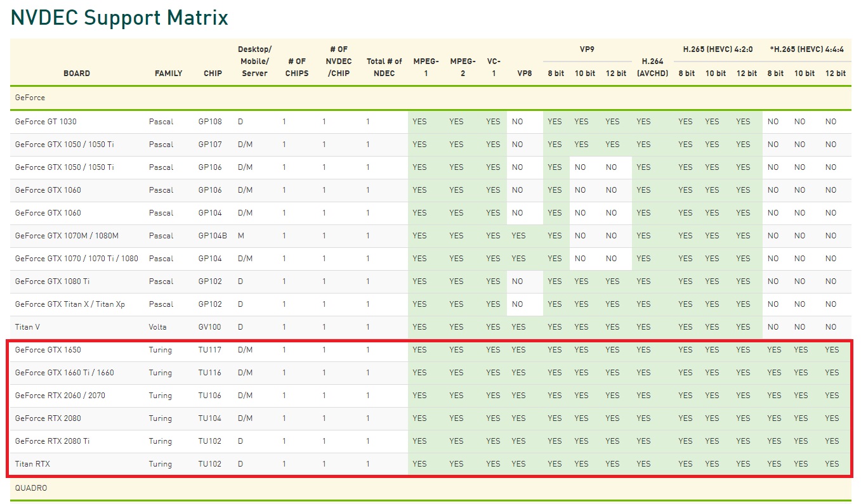The image size is (861, 504).
Task: Click the M cell in GTX 1070M / 1080M row
Action: (x=241, y=236)
